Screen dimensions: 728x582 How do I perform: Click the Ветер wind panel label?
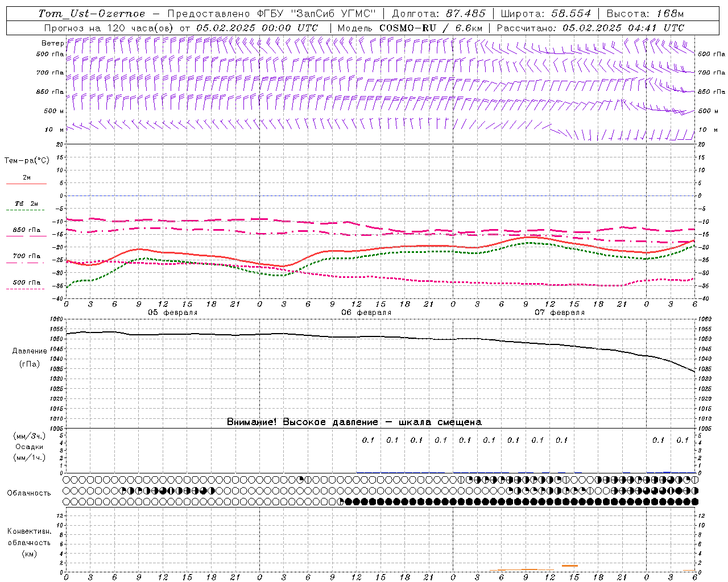pyautogui.click(x=52, y=43)
